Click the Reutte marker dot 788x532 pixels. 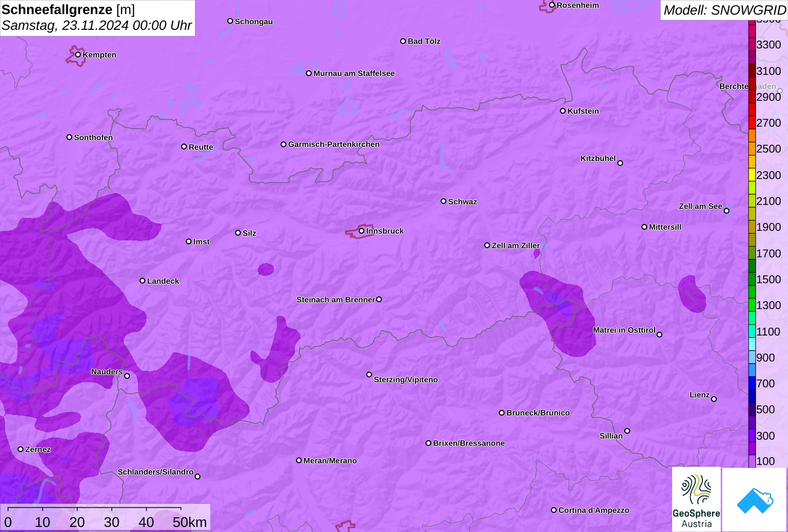pos(184,147)
